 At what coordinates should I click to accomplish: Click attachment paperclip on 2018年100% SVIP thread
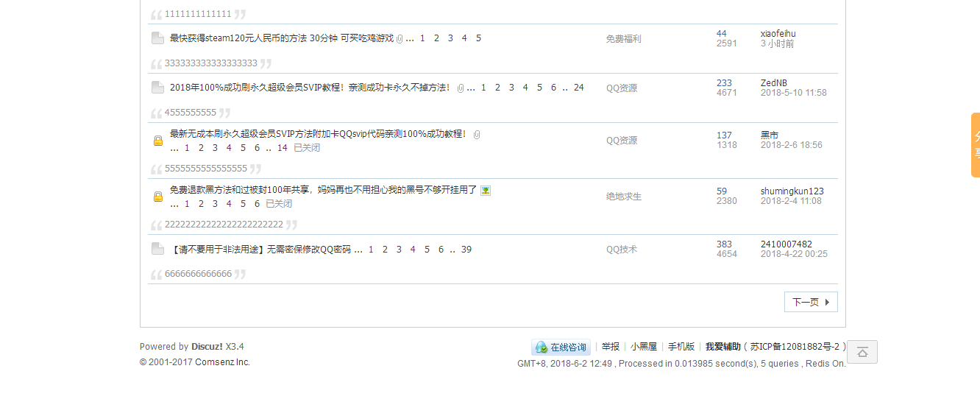pyautogui.click(x=461, y=88)
